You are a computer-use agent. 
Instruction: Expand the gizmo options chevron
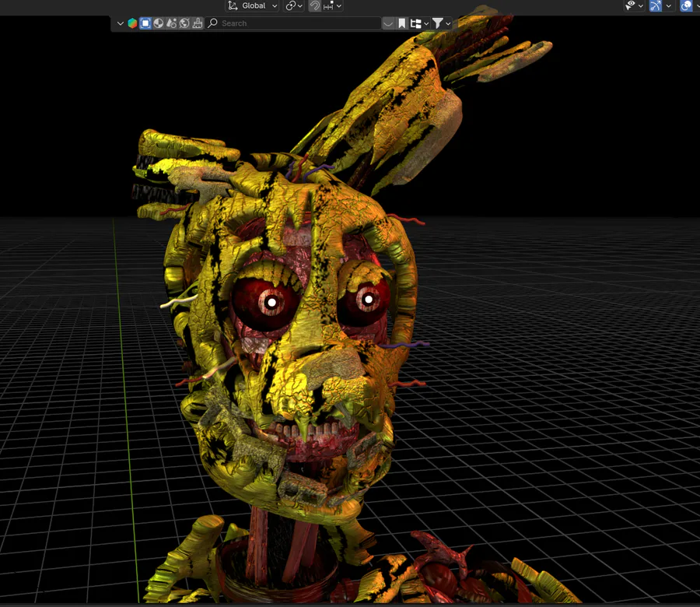pos(668,6)
